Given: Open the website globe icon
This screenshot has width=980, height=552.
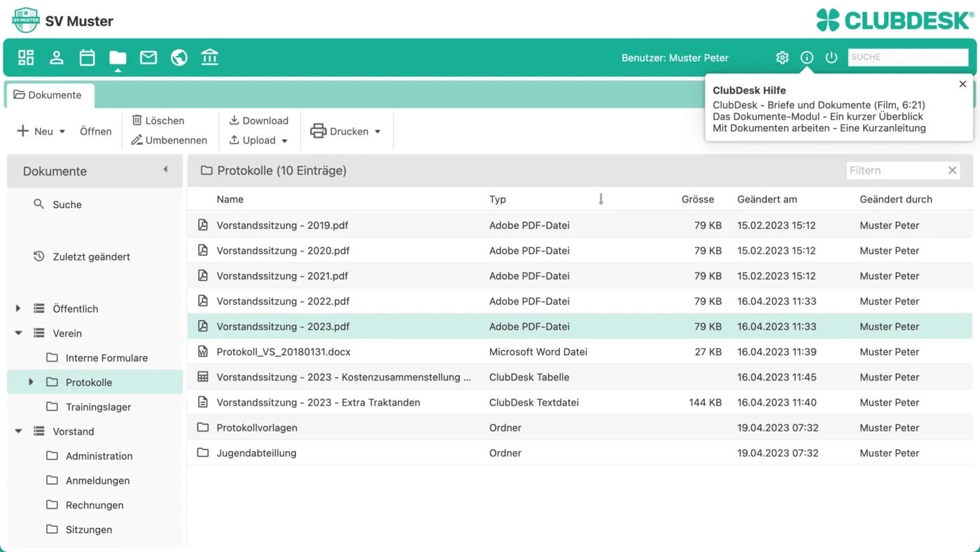Looking at the screenshot, I should (179, 57).
